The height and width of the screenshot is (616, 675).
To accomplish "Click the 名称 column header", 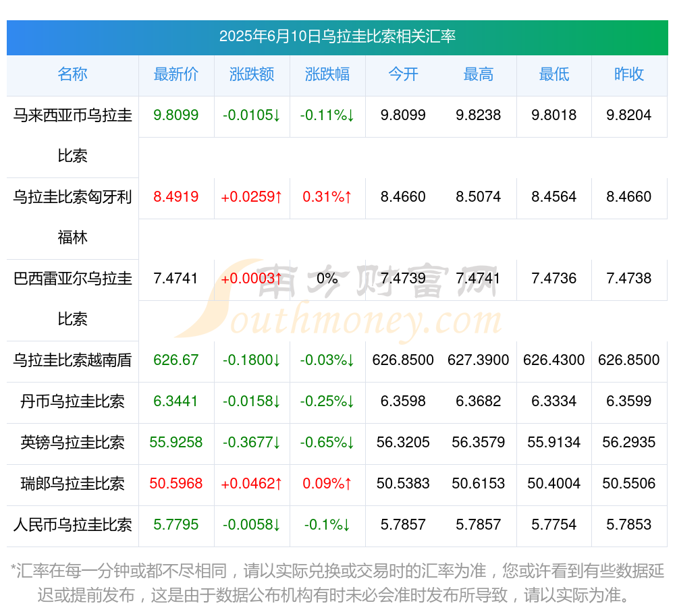I will 72,74.
